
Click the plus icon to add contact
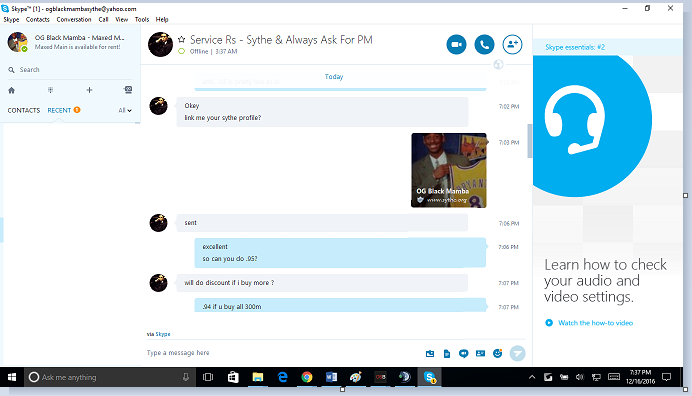pyautogui.click(x=89, y=90)
